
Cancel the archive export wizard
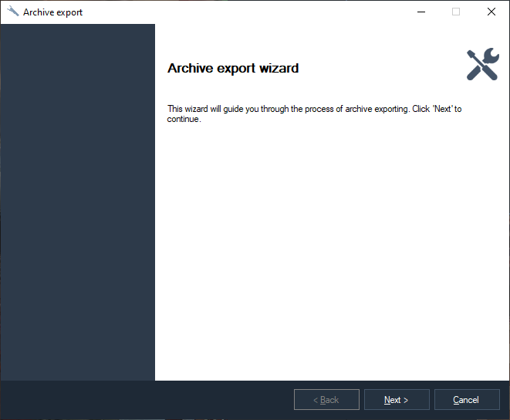pyautogui.click(x=465, y=400)
